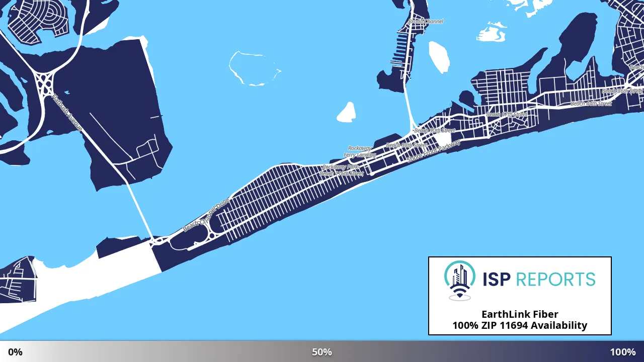Select the "EarthLink Fiber" provider title
The width and height of the screenshot is (644, 362).
click(x=520, y=314)
